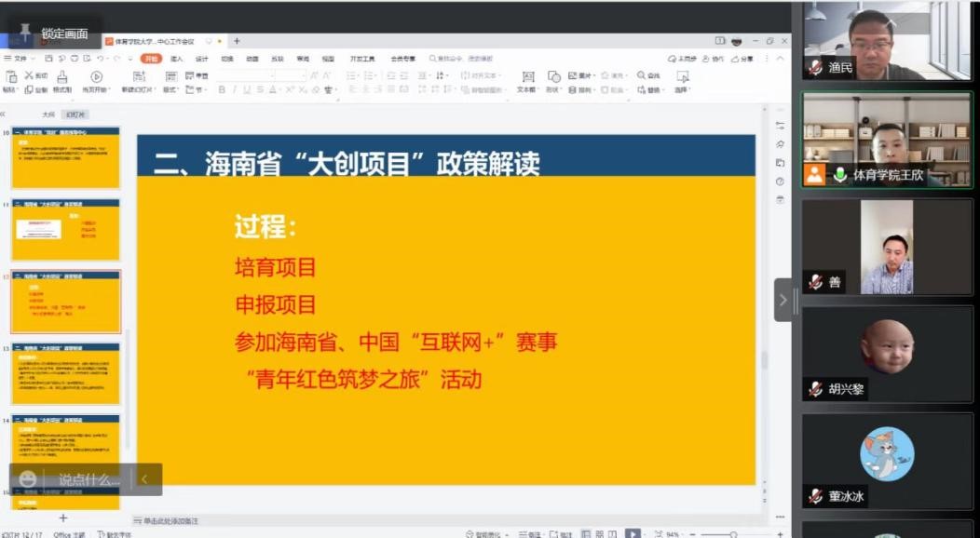980x538 pixels.
Task: Collapse the chat input bar chevron
Action: coord(144,479)
